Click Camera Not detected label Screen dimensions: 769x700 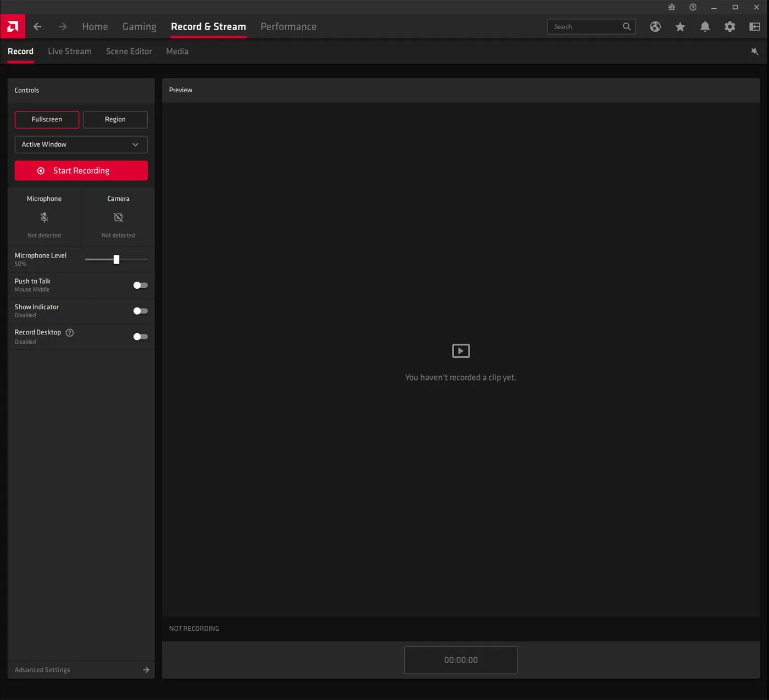tap(118, 236)
